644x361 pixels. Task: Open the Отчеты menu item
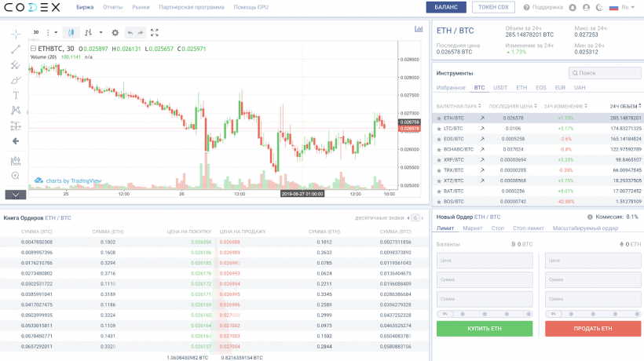[x=113, y=7]
